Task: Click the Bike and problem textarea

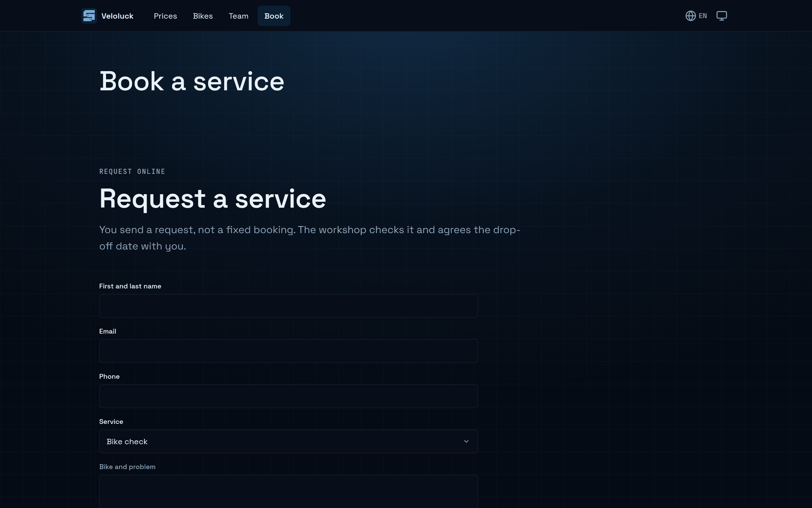Action: 288,492
